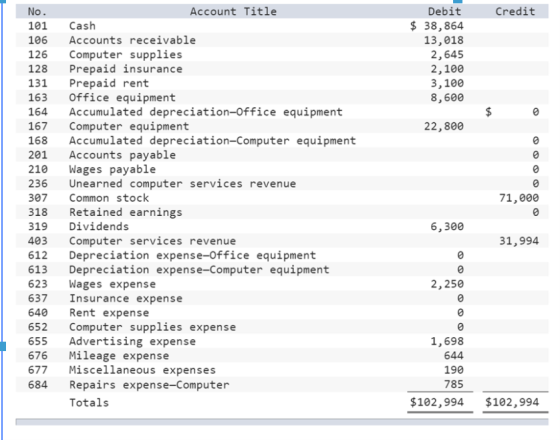560x440 pixels.
Task: Select 'Common stock' account title
Action: coord(109,198)
